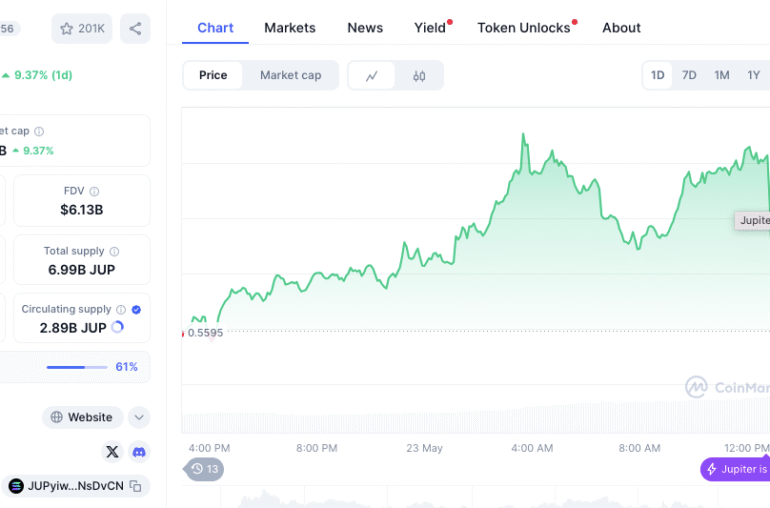Copy the JUPyiw...NsDvCN contract address
The height and width of the screenshot is (508, 770).
tap(135, 486)
